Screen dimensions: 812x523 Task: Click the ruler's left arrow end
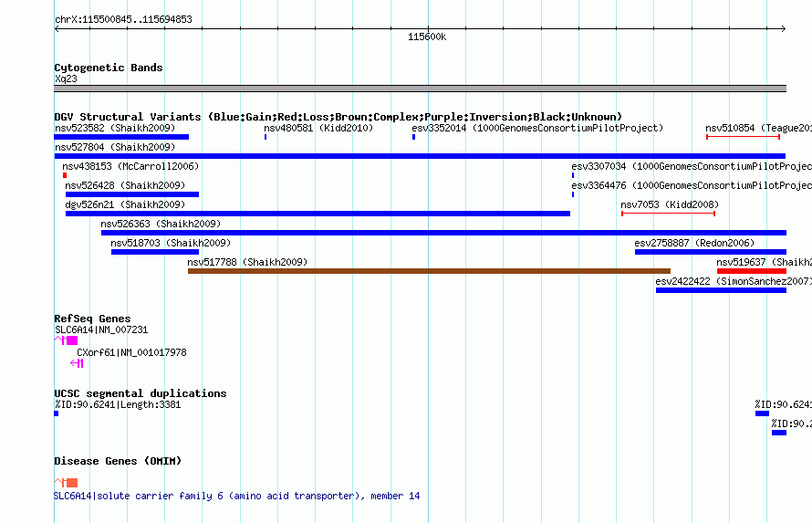pyautogui.click(x=57, y=28)
